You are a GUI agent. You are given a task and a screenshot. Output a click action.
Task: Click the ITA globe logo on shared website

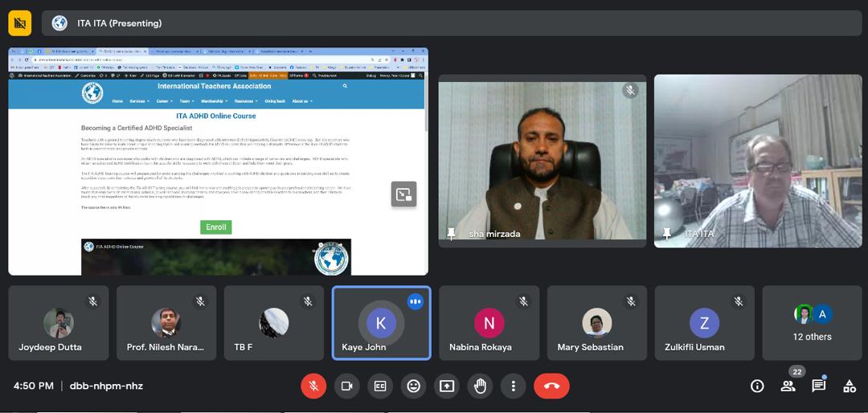[x=92, y=93]
